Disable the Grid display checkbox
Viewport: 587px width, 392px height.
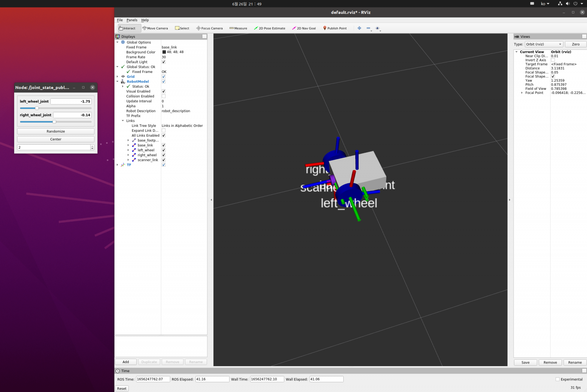(164, 76)
